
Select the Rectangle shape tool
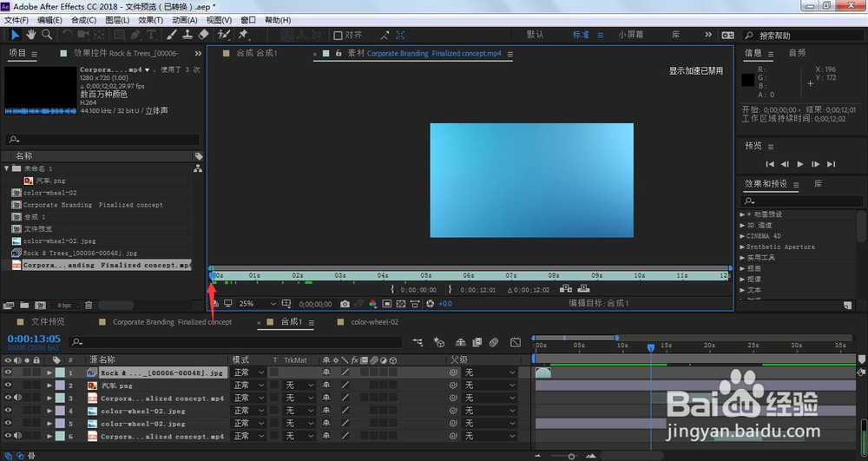[119, 35]
